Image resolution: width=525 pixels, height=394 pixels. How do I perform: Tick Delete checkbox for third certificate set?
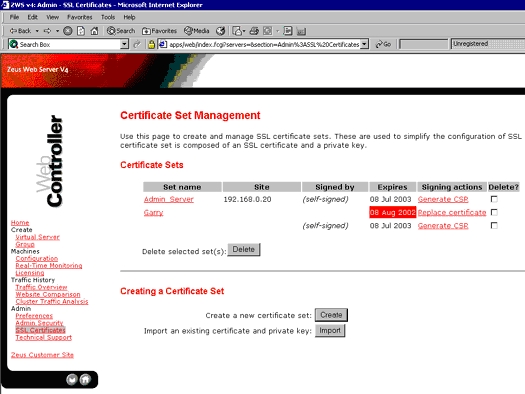(x=494, y=225)
